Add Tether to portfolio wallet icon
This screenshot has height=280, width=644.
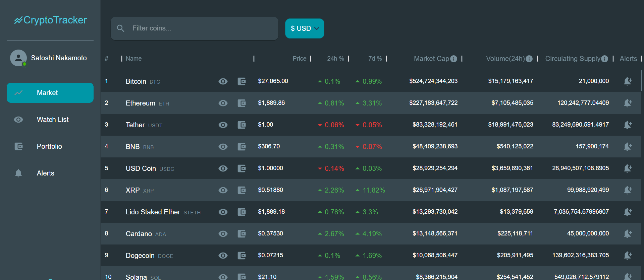pyautogui.click(x=241, y=125)
